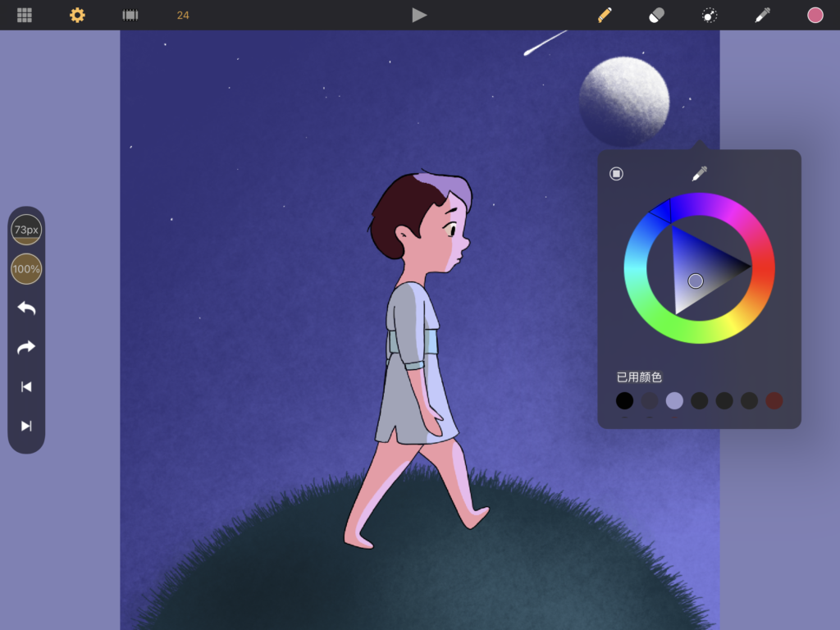
Task: Pick a color with the panel eyedropper
Action: click(699, 174)
